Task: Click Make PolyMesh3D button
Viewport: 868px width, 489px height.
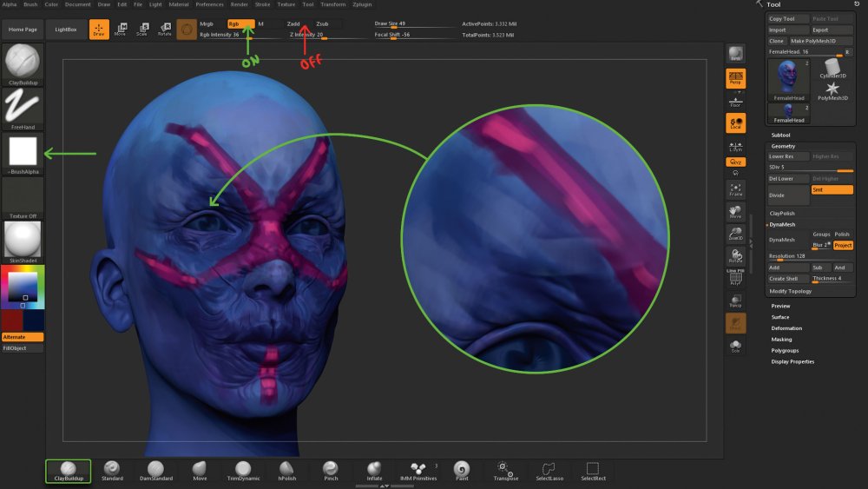Action: tap(820, 41)
